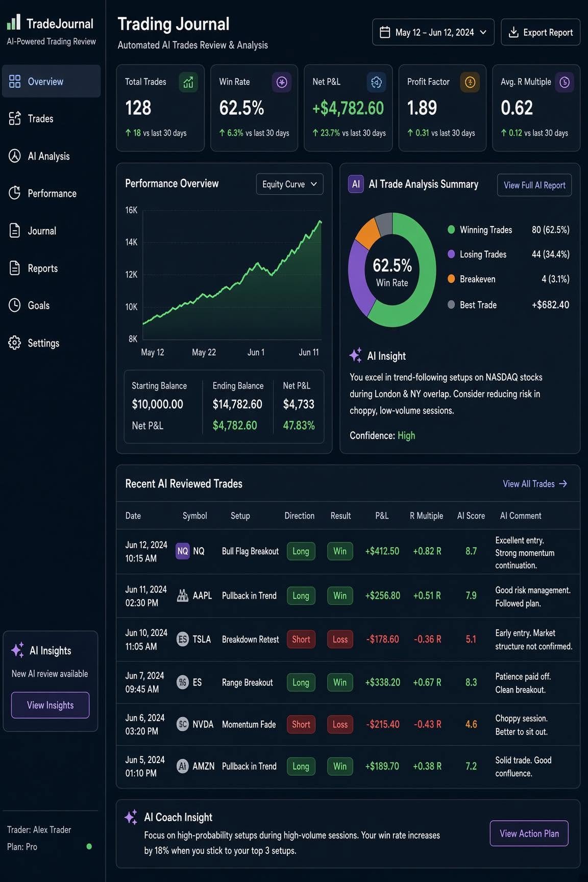Click the Reports page icon
The width and height of the screenshot is (588, 882).
click(15, 268)
